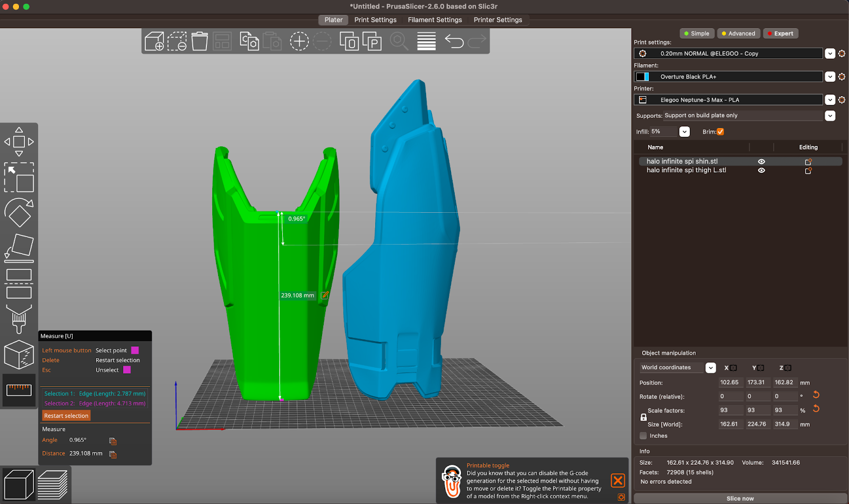
Task: Reset scale with the orange arrow
Action: (816, 409)
